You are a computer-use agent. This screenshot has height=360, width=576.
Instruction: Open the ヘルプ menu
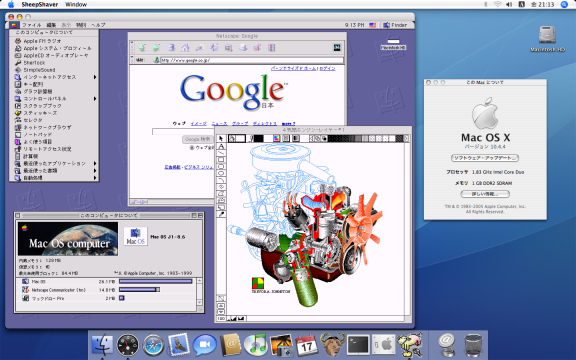click(98, 25)
